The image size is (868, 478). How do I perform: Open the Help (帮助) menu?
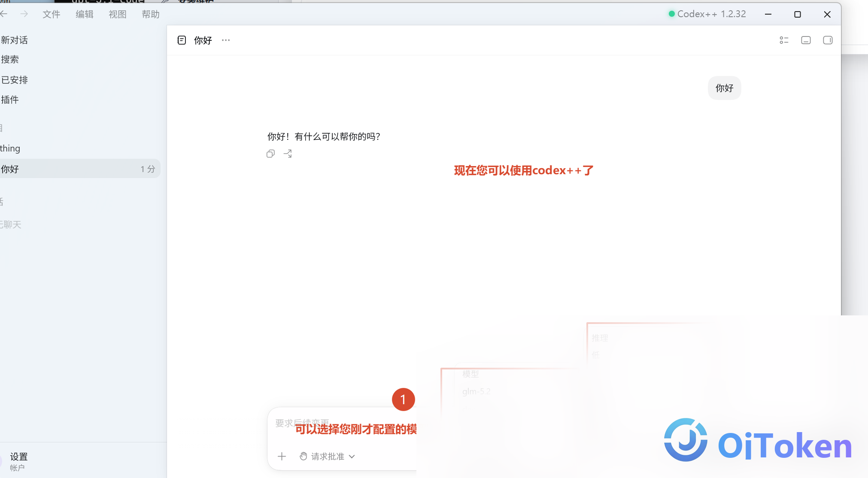tap(150, 14)
